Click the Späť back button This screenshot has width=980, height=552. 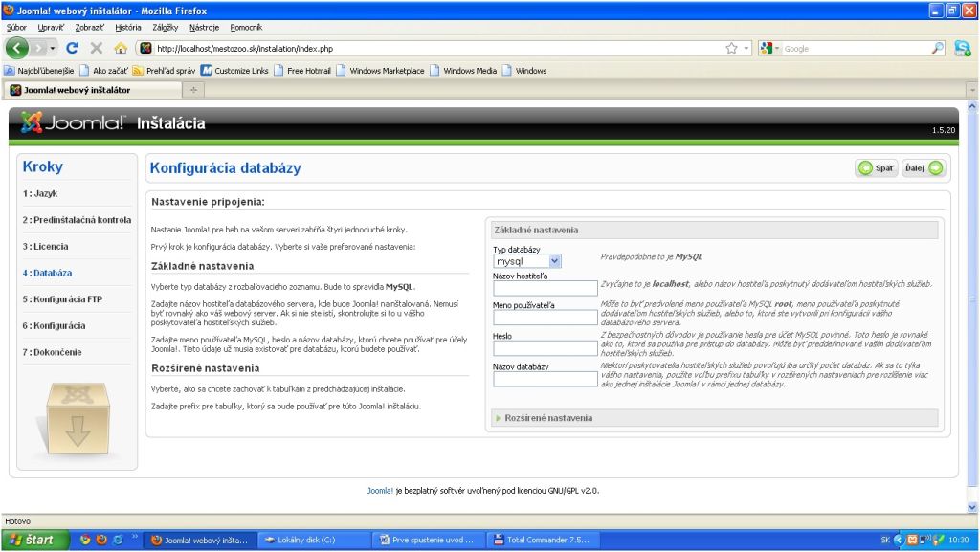tap(877, 168)
